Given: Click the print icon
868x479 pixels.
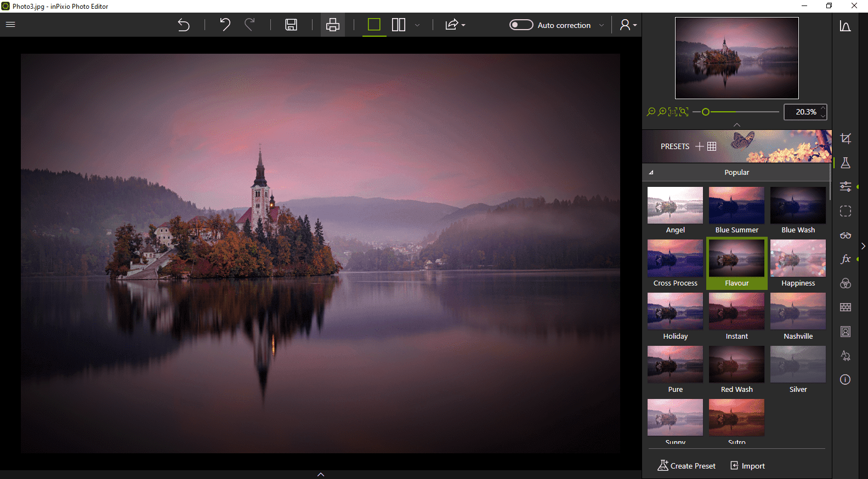Looking at the screenshot, I should tap(333, 25).
